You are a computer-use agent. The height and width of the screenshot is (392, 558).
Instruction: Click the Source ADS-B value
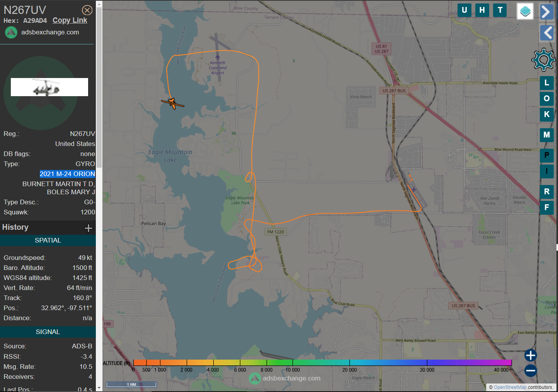coord(82,346)
